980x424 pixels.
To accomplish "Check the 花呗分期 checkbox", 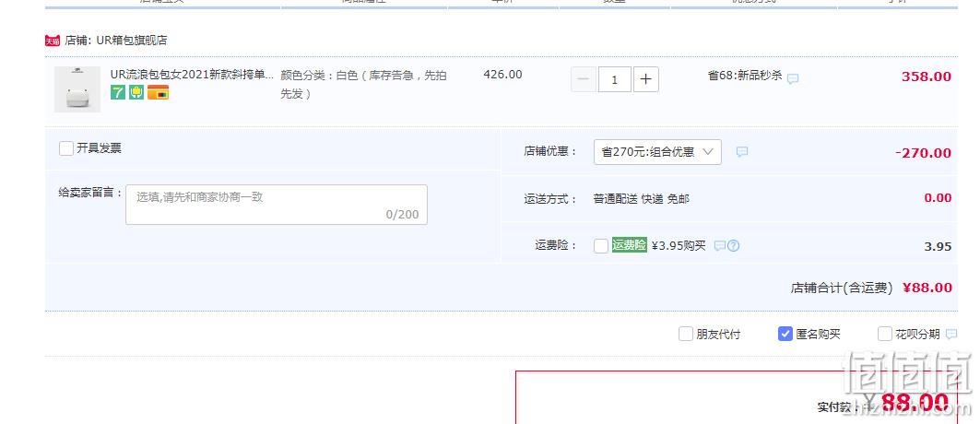I will pyautogui.click(x=884, y=334).
